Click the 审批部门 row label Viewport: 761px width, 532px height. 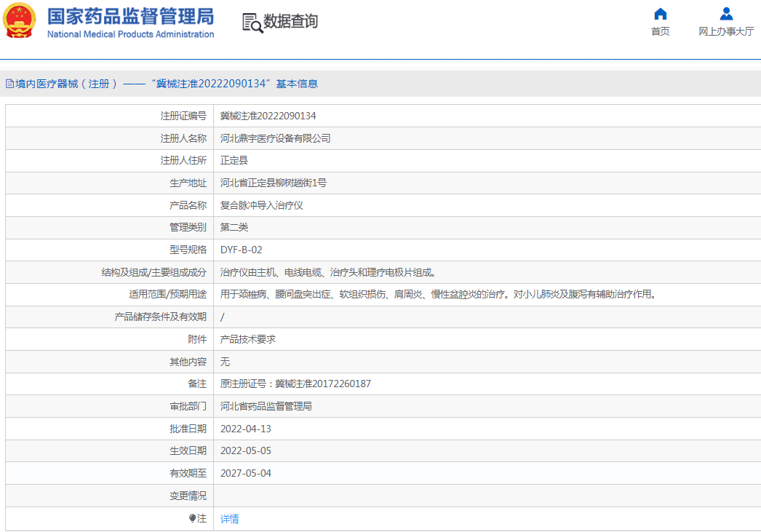click(188, 406)
